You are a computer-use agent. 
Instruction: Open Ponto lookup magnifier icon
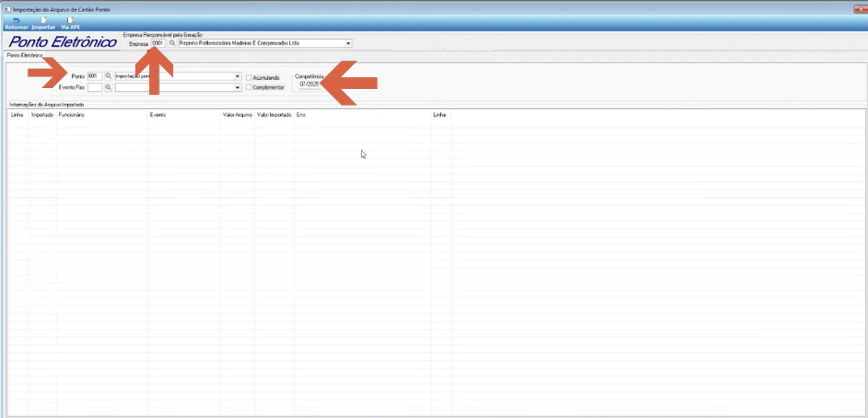108,76
